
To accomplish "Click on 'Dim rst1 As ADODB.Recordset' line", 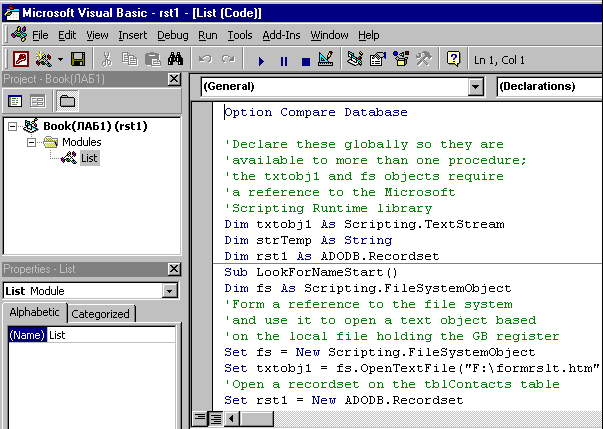I will pyautogui.click(x=331, y=256).
